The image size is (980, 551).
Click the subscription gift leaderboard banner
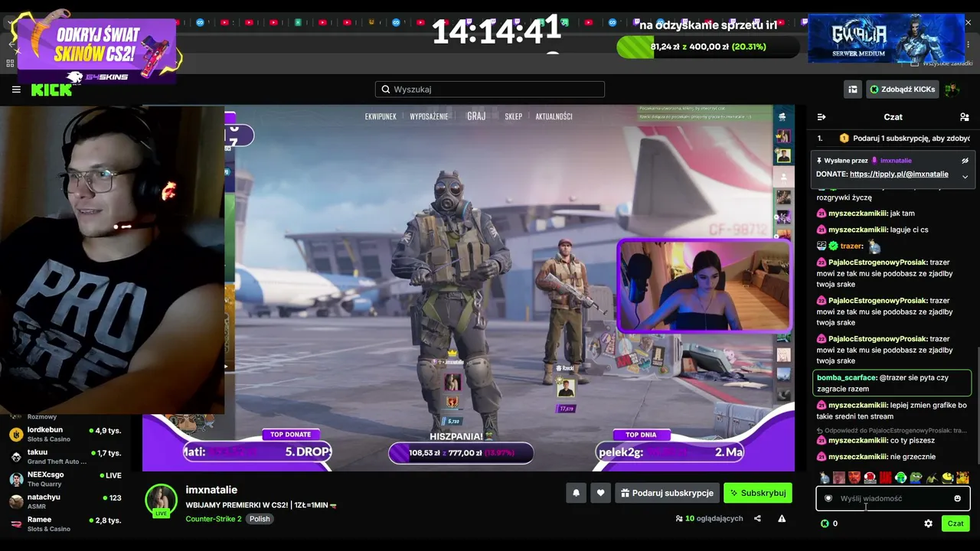(x=893, y=139)
